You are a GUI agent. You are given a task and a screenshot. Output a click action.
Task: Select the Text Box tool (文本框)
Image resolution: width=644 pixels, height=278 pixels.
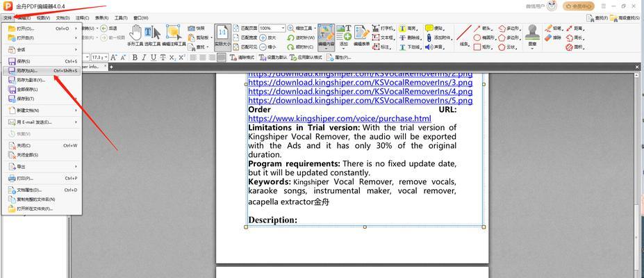click(383, 38)
